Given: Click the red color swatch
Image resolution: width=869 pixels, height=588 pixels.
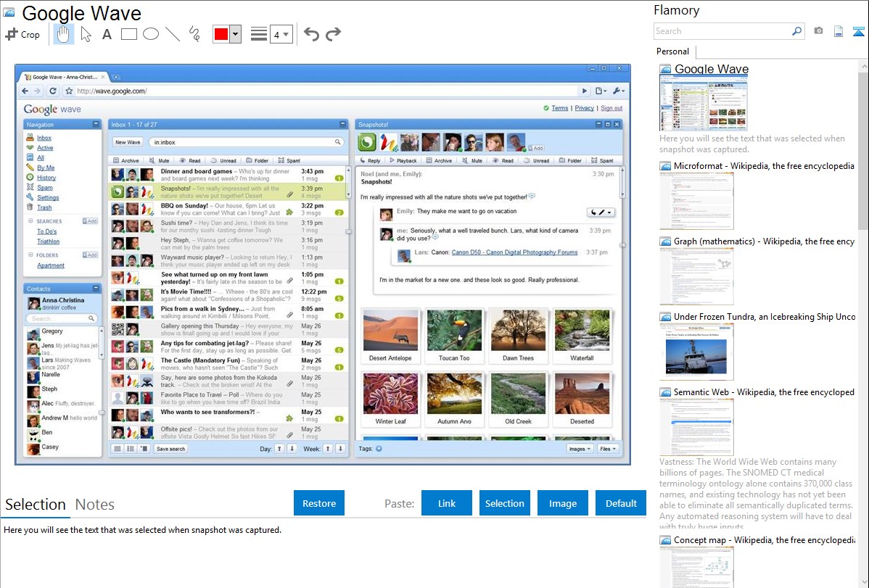Looking at the screenshot, I should pos(221,34).
